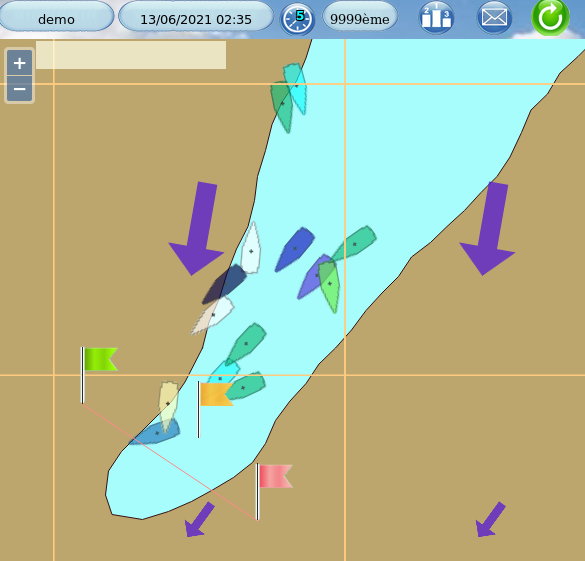Screen dimensions: 585x561
Task: Click the green refresh arrow icon
Action: point(550,18)
